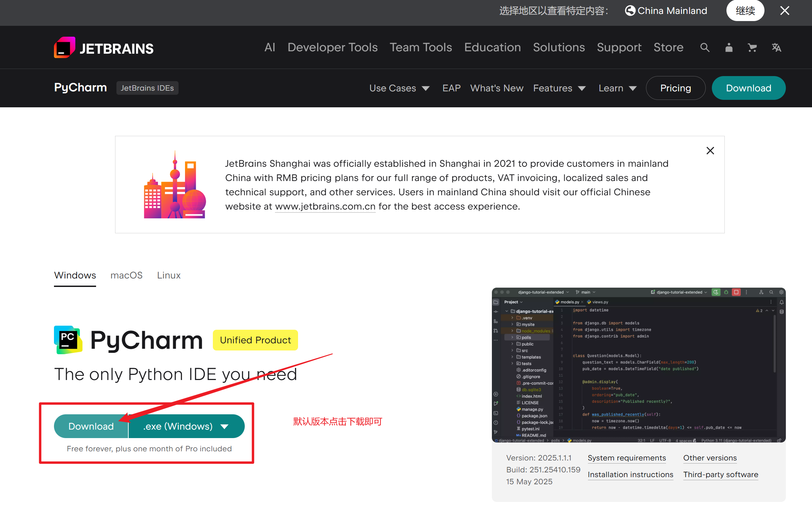Click the language switcher icon

pyautogui.click(x=776, y=47)
